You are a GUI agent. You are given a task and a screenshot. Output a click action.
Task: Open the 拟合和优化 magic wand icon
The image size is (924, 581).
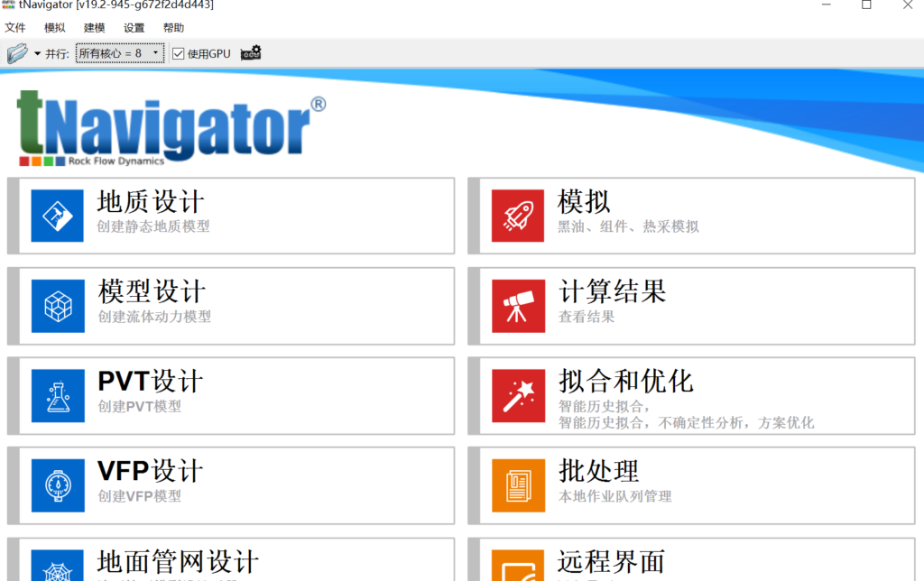[x=519, y=396]
